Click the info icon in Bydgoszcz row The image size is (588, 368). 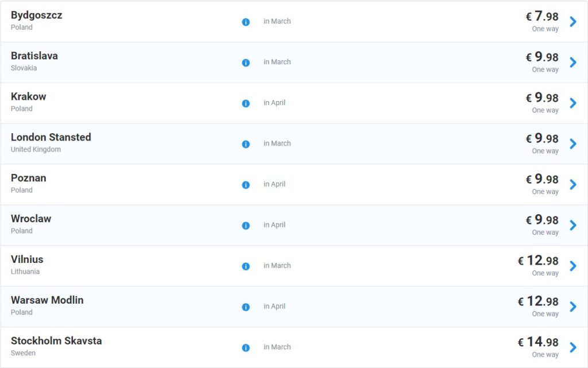(246, 22)
